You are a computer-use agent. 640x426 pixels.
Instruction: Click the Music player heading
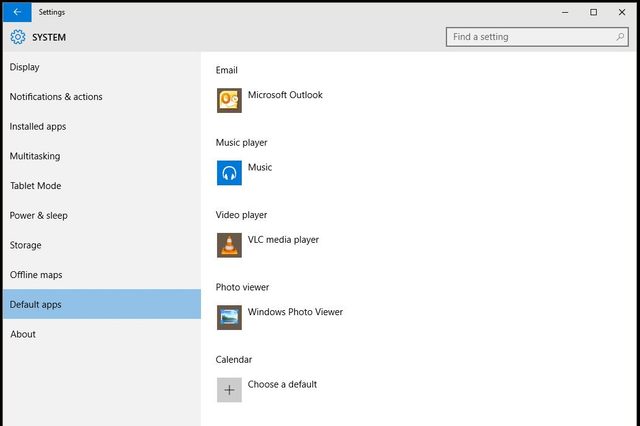tap(241, 143)
